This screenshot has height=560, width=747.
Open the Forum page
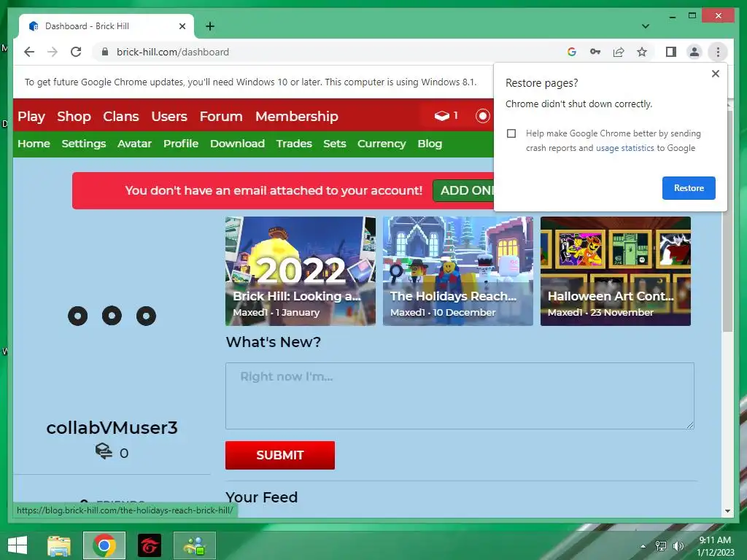point(221,116)
